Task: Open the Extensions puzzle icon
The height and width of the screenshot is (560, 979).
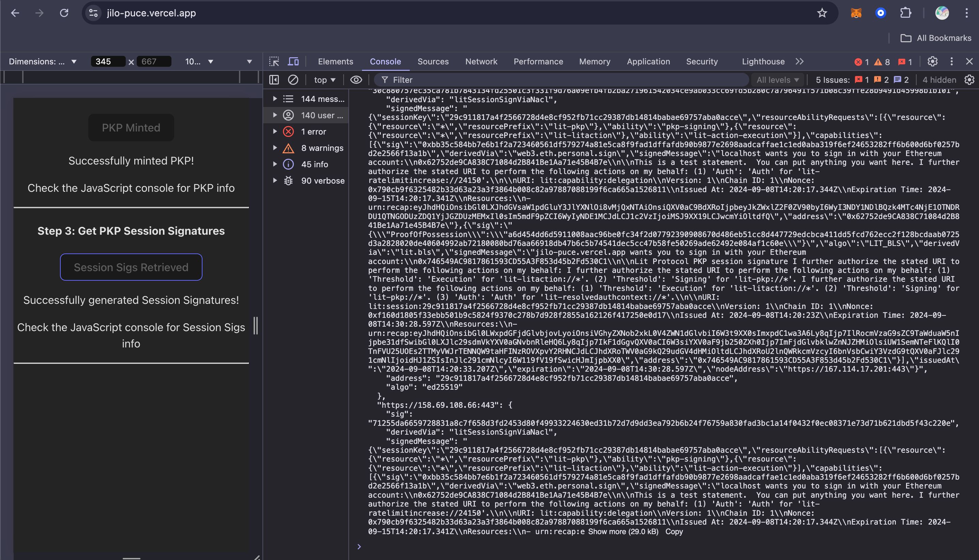Action: coord(905,13)
